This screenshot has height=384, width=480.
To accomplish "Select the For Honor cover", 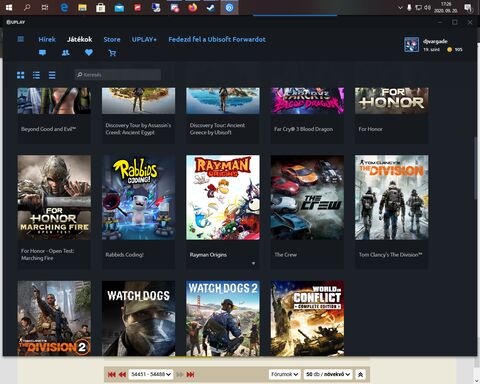I will tap(392, 101).
